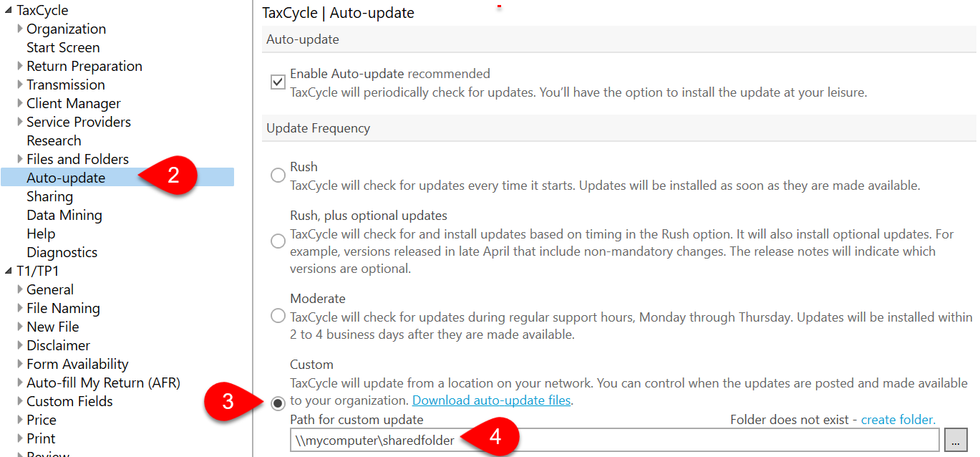980x457 pixels.
Task: Open the Download auto-update files link
Action: (x=492, y=400)
